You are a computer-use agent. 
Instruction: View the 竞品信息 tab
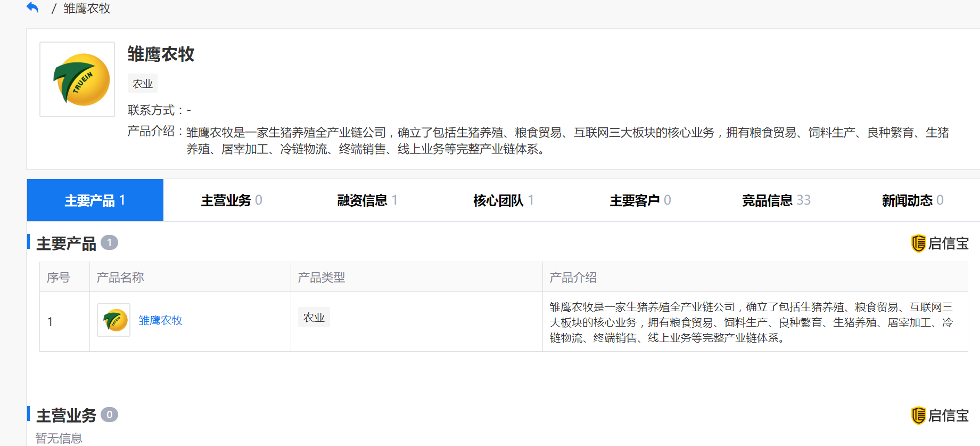pos(777,200)
